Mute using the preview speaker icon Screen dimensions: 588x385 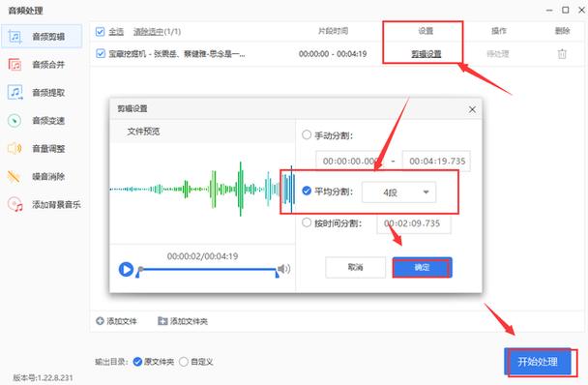pos(284,269)
